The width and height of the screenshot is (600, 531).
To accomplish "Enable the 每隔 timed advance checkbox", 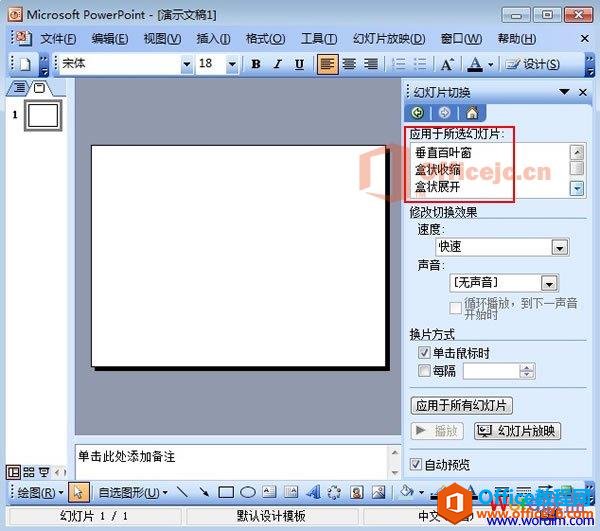I will click(424, 370).
